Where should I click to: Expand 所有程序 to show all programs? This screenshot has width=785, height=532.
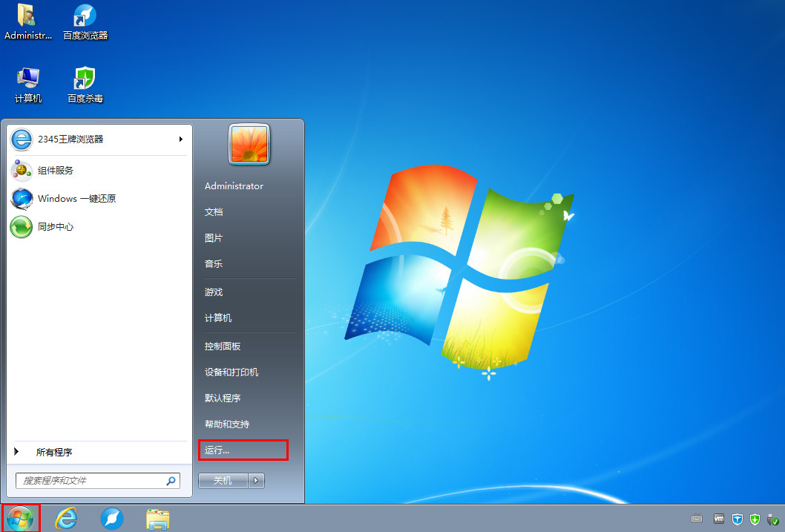coord(53,452)
